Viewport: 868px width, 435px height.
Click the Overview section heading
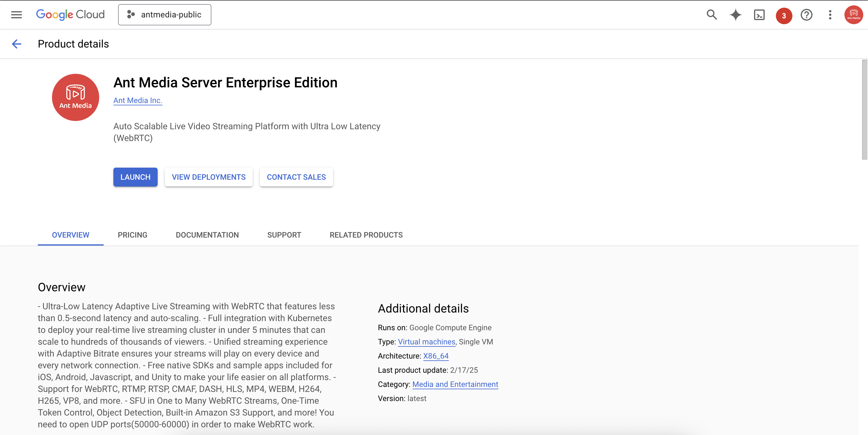[62, 287]
